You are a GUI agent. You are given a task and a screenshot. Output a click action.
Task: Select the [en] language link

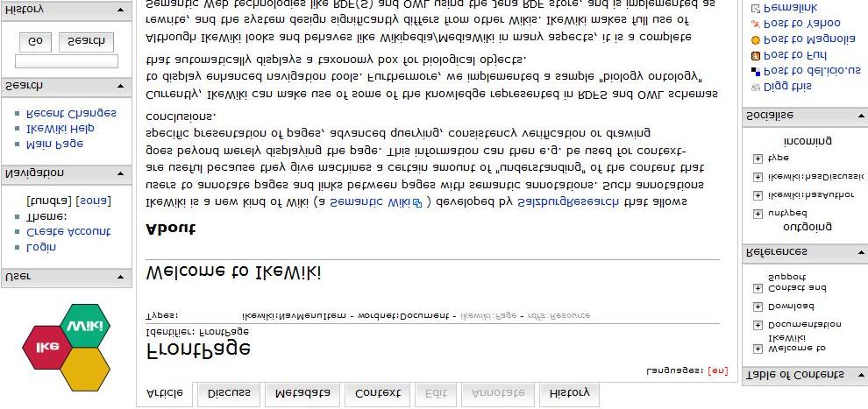718,370
